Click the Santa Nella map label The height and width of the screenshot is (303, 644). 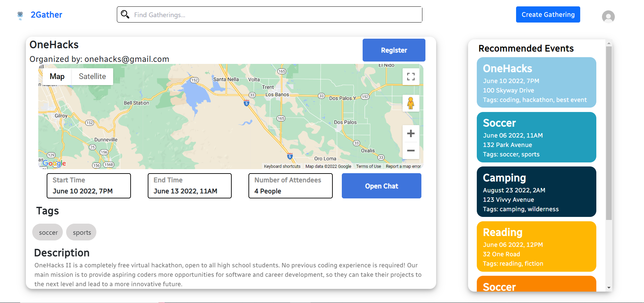coord(226,79)
